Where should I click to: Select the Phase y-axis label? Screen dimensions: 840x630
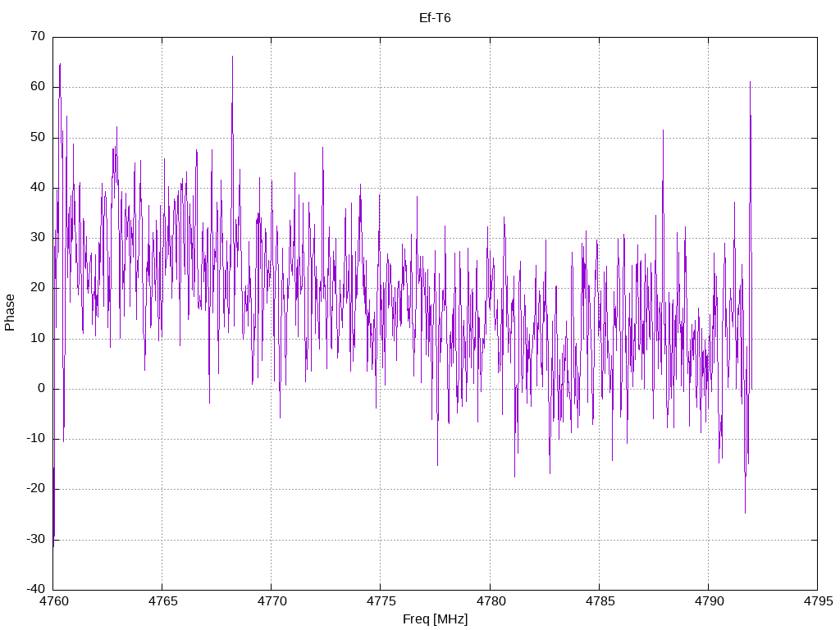10,313
